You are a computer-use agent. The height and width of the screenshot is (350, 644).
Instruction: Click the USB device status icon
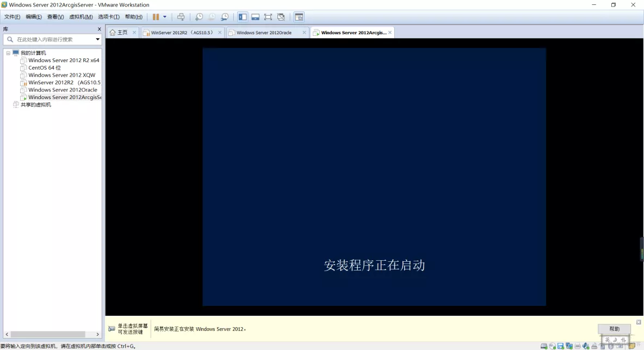(x=595, y=345)
